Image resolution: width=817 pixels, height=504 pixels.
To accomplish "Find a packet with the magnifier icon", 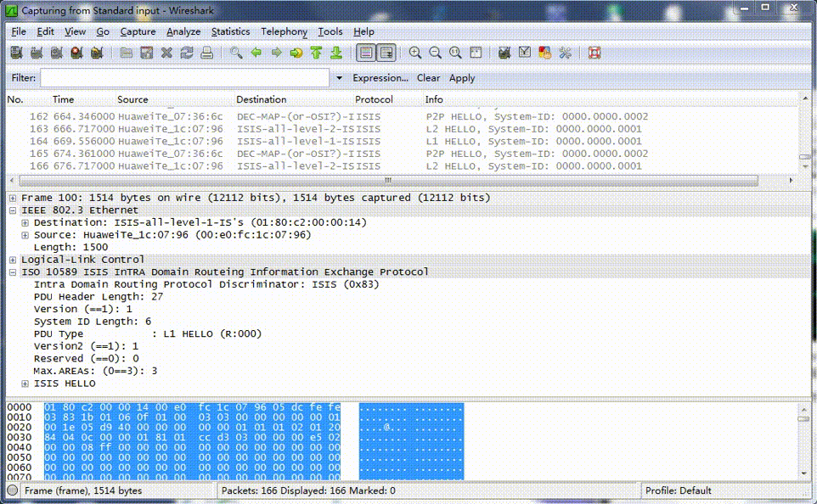I will (236, 53).
